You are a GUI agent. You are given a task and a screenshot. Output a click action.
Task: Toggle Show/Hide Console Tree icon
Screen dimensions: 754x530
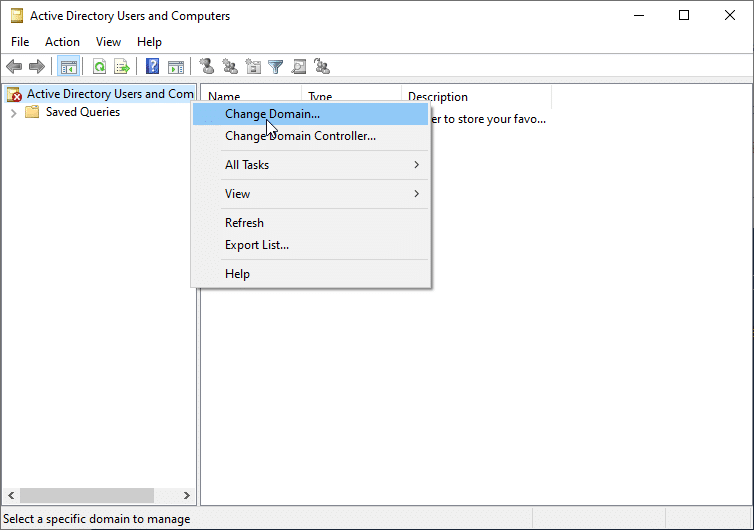(69, 67)
